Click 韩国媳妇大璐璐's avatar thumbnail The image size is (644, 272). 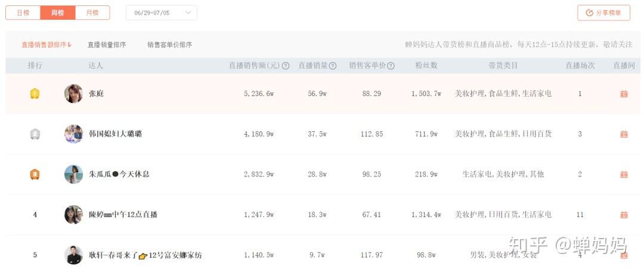(73, 134)
